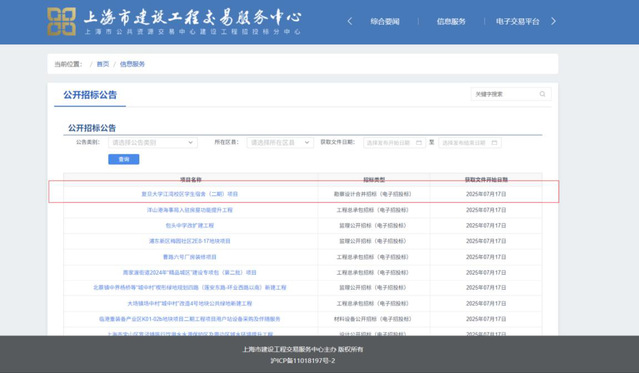Viewport: 639px width, 373px height.
Task: Click the left arrow in the navigation bar
Action: [350, 21]
